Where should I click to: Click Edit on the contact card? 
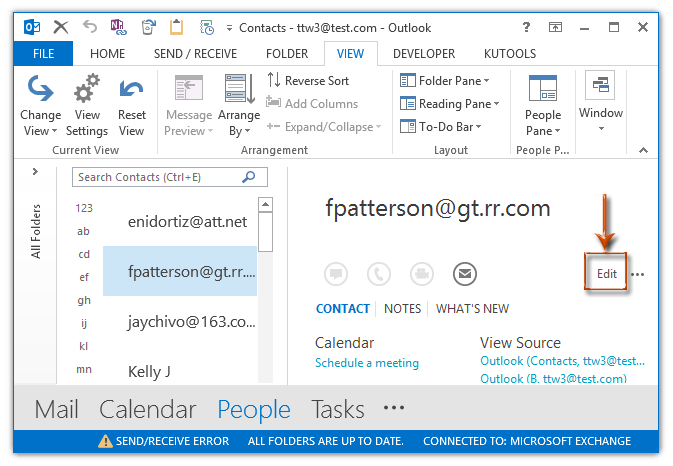pyautogui.click(x=606, y=274)
